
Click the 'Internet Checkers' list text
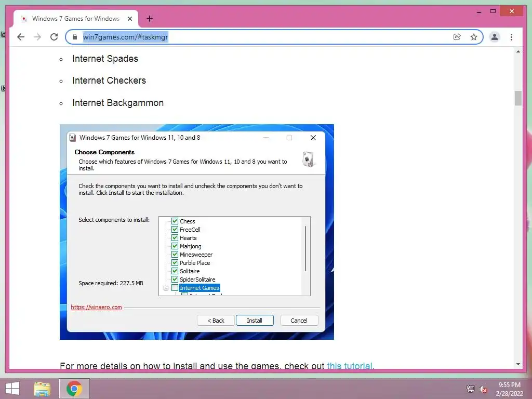tap(109, 81)
